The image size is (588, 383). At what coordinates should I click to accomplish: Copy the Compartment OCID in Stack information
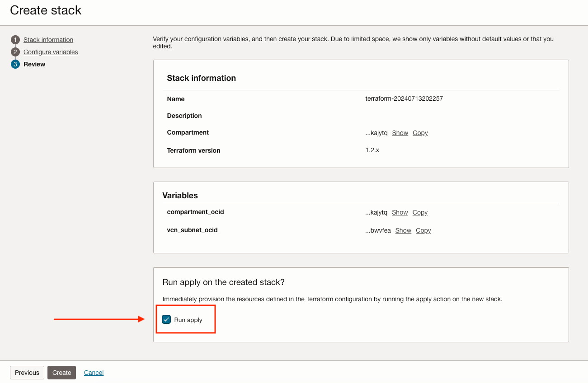(420, 133)
